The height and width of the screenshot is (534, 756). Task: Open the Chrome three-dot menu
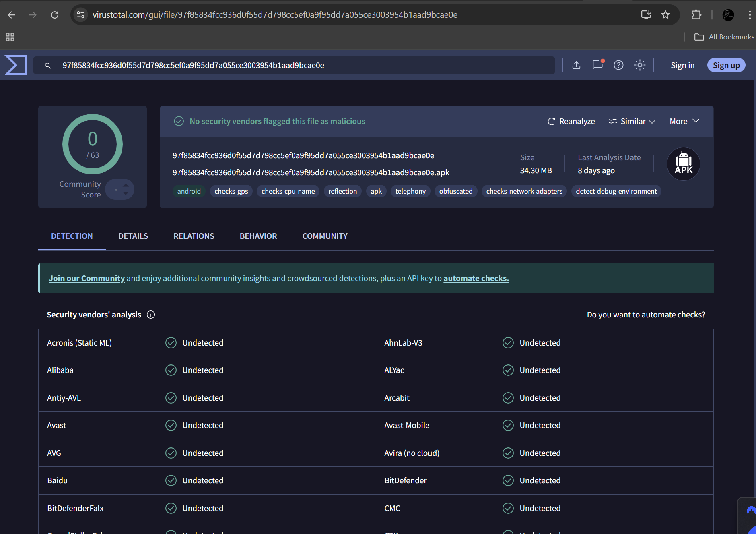point(750,15)
